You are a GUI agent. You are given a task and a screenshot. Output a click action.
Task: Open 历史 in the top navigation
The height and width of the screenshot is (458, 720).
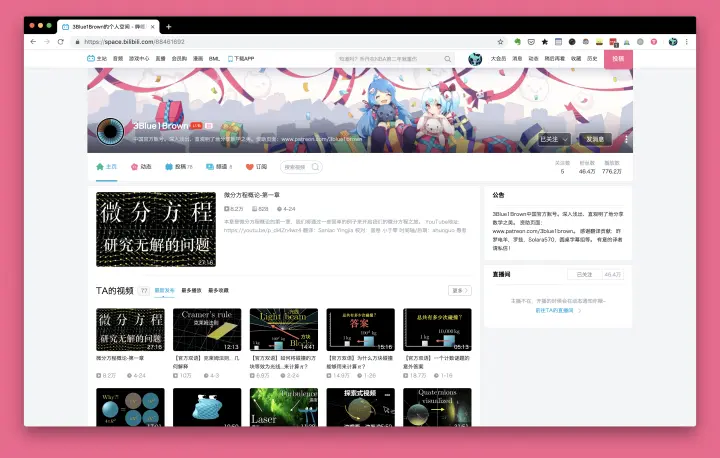pyautogui.click(x=592, y=59)
